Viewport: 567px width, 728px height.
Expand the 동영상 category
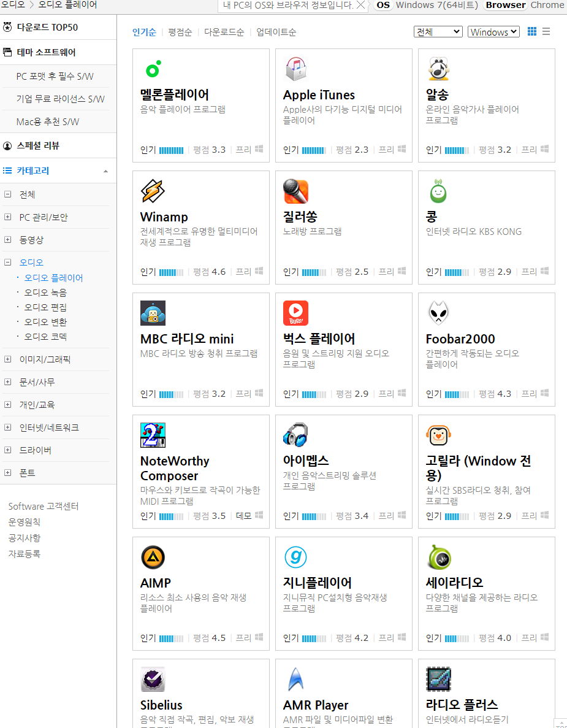pos(7,240)
